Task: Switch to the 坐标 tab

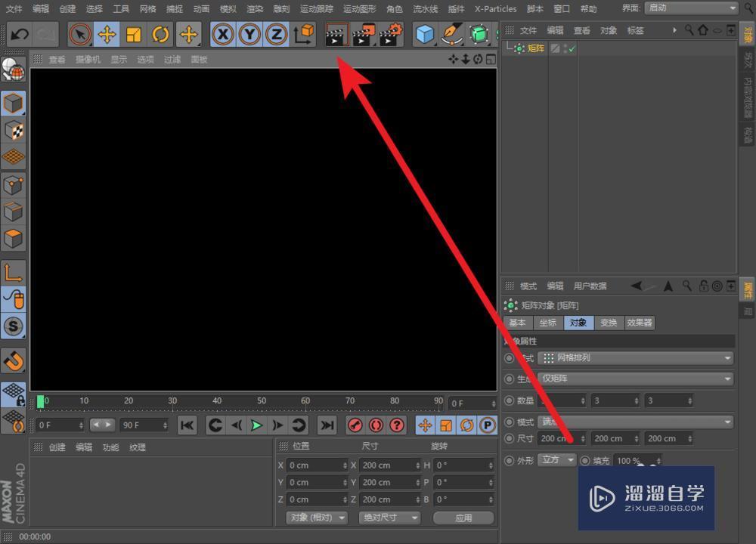Action: click(547, 323)
